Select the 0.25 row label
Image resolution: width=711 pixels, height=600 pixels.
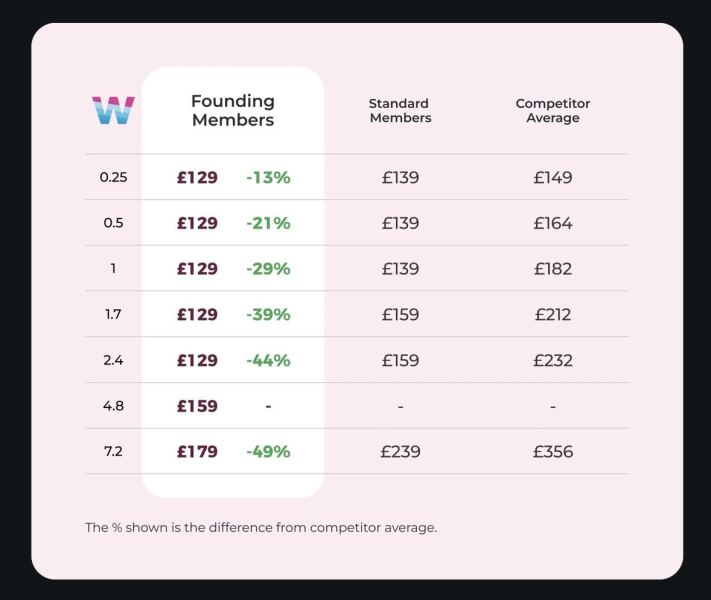pyautogui.click(x=113, y=178)
